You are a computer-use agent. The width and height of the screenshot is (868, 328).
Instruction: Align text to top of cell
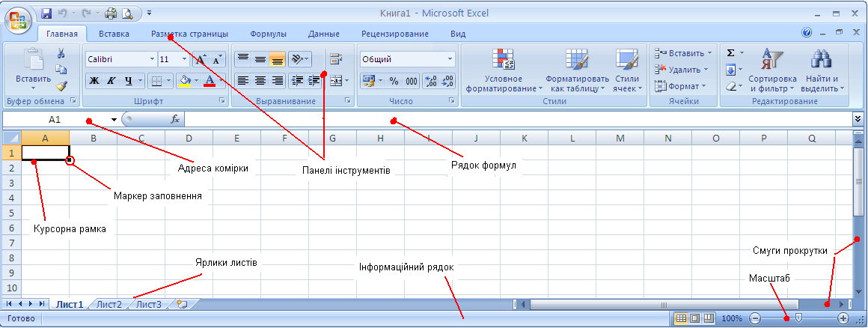(x=242, y=58)
